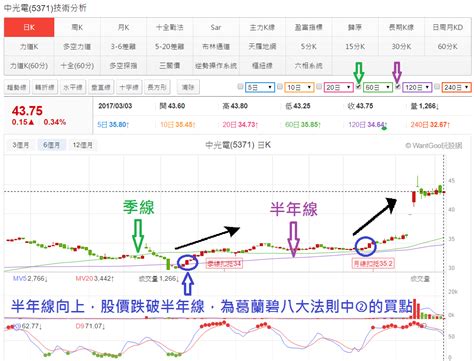
Task: Activate the 水平線 horizontal line tool
Action: coord(73,87)
